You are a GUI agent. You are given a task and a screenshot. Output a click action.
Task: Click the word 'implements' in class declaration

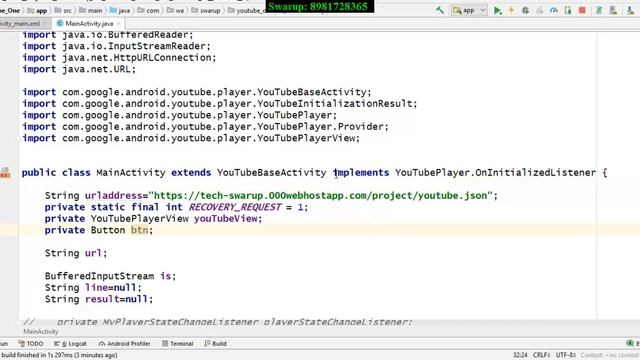coord(361,173)
